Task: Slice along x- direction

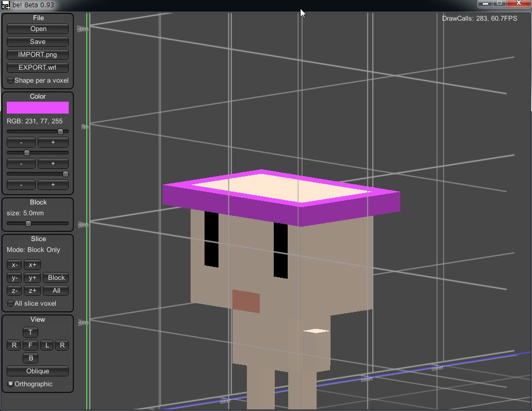Action: coord(14,265)
